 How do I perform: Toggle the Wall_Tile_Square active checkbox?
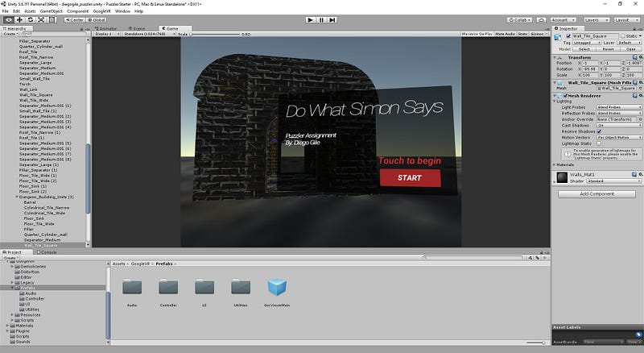click(568, 36)
